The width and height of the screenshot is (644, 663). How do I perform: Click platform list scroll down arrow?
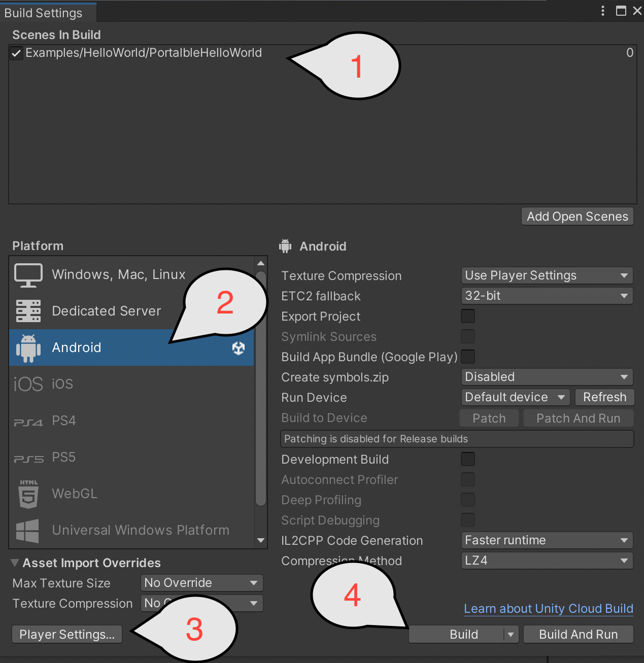[261, 541]
